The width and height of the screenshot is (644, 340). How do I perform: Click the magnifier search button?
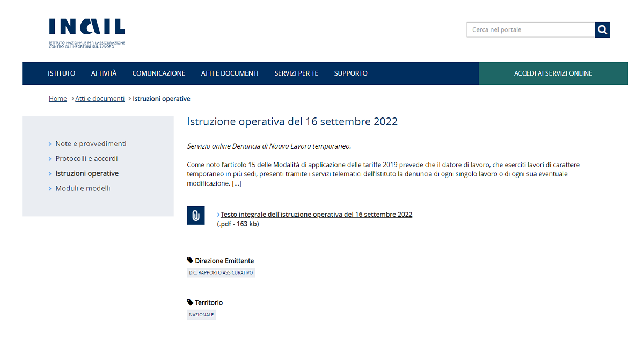602,29
